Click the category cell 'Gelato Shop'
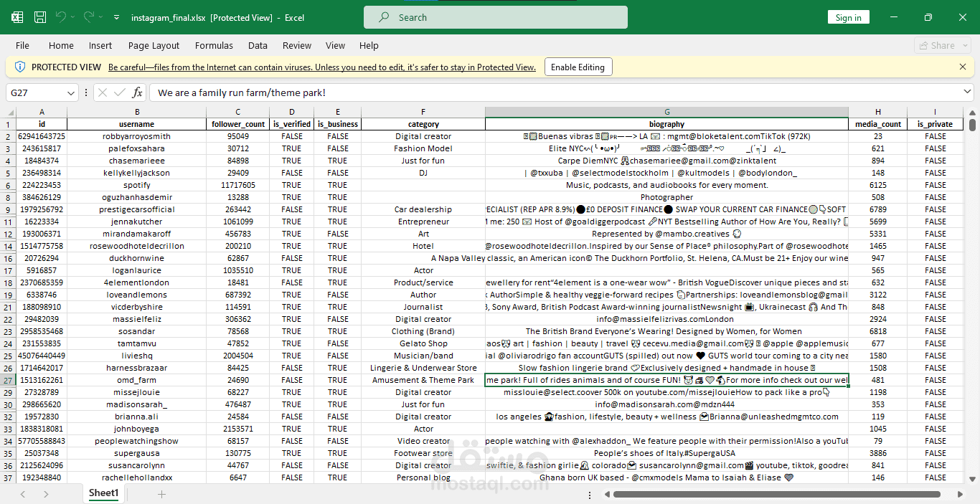980x504 pixels. [x=423, y=343]
